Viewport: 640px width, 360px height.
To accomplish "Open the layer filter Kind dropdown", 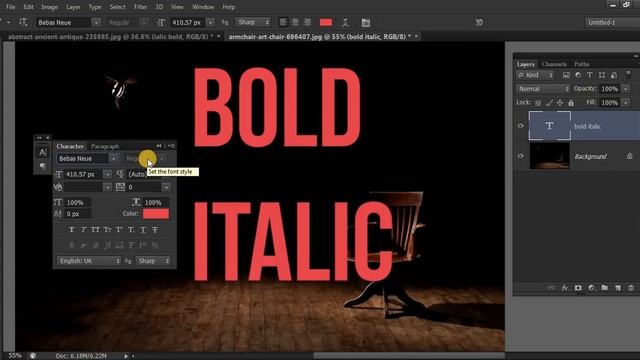I will click(535, 75).
